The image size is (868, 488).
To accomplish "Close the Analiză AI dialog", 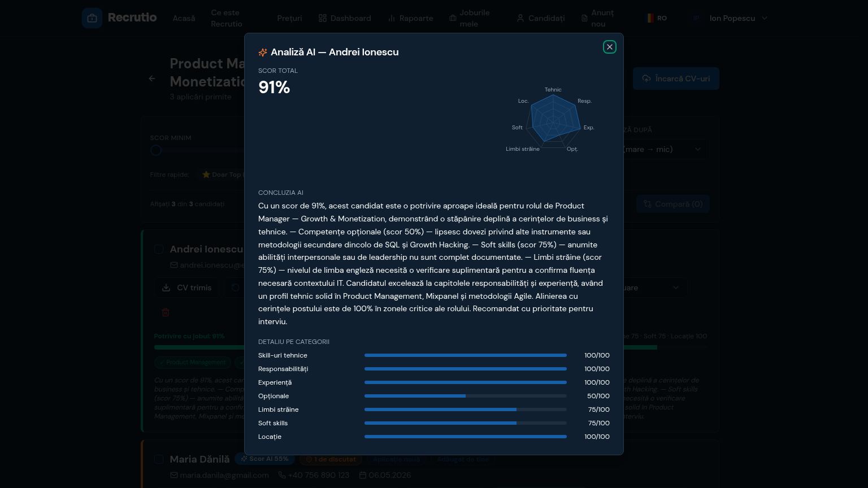I will [x=610, y=47].
